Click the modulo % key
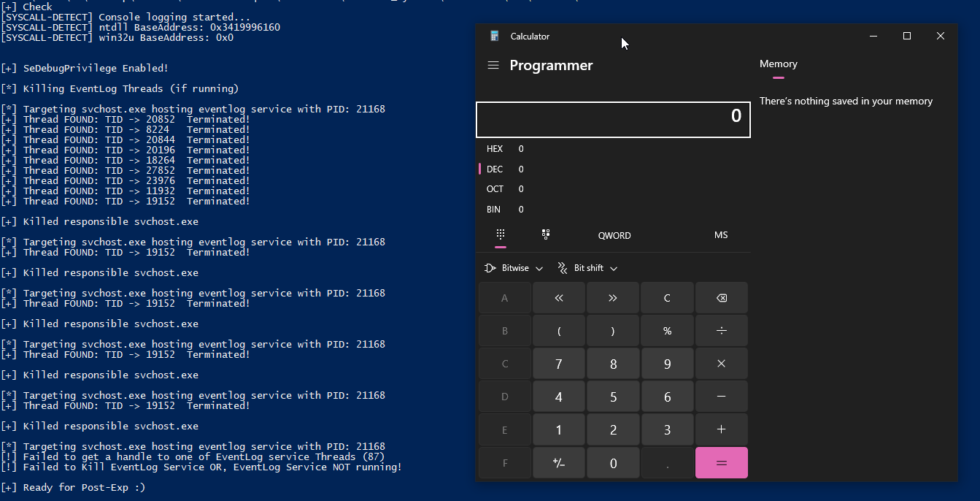980x501 pixels. click(x=667, y=331)
